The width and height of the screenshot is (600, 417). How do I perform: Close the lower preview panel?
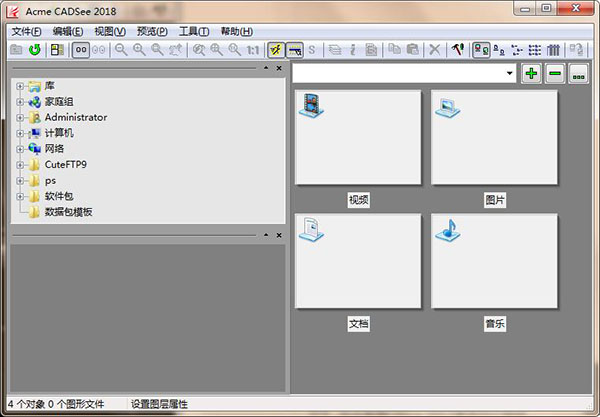[279, 235]
